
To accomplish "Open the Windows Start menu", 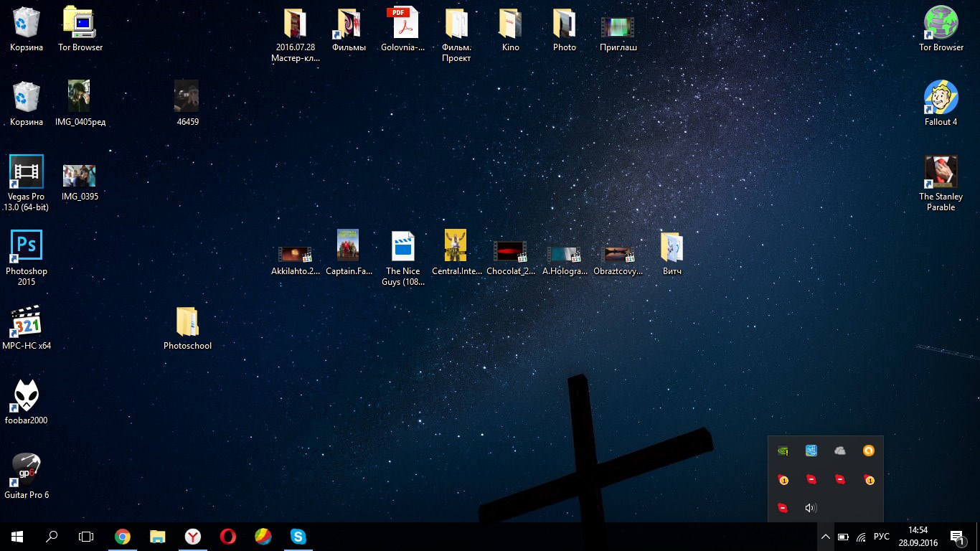I will (17, 536).
